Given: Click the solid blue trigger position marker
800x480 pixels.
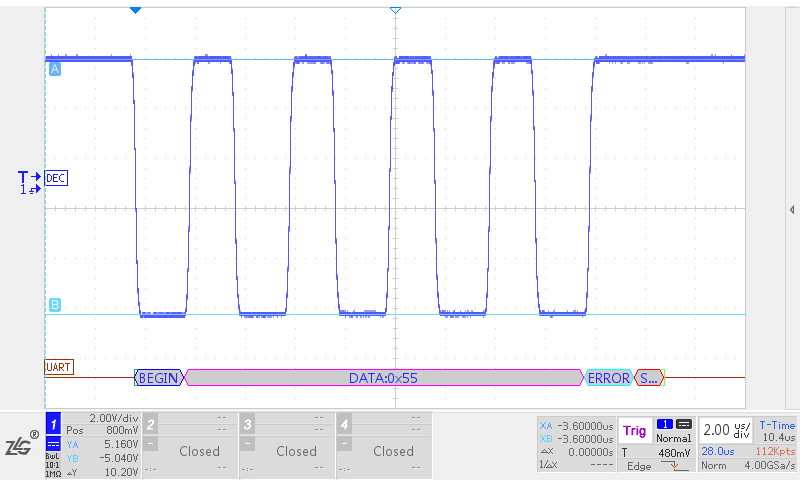Looking at the screenshot, I should (x=136, y=9).
